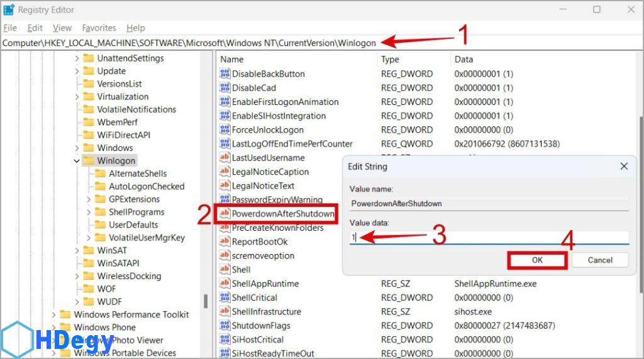
Task: Select the WirelessDocking key in tree
Action: pyautogui.click(x=128, y=276)
